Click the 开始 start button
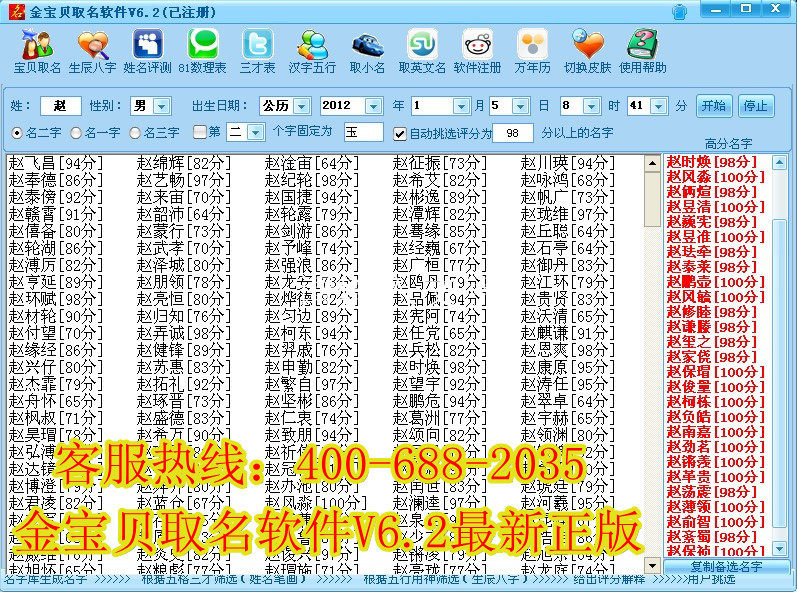The width and height of the screenshot is (797, 592). point(714,106)
